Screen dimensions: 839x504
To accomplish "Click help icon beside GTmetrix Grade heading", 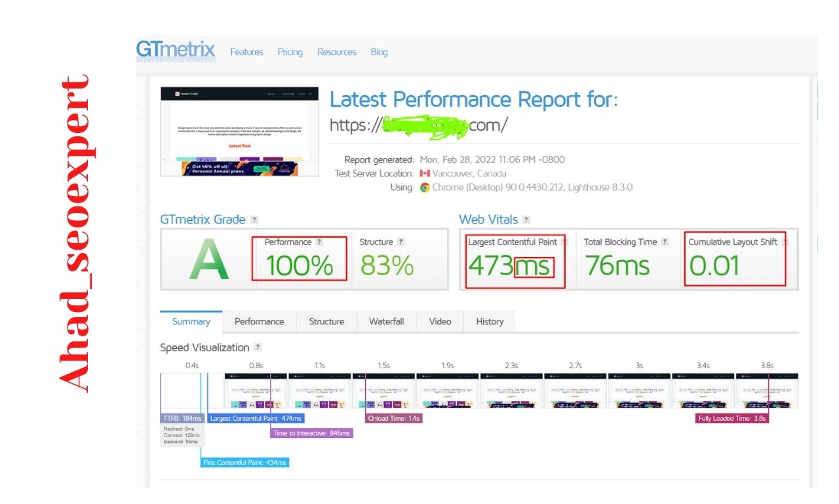I will (254, 220).
